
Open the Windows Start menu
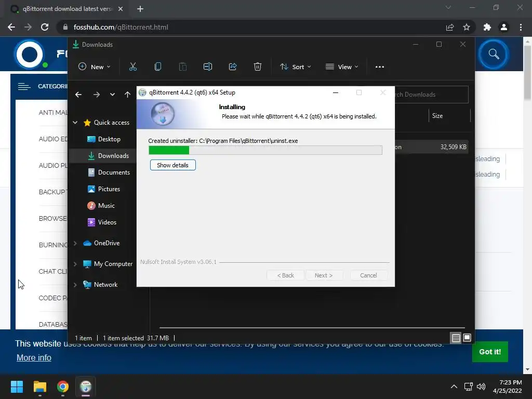pos(17,387)
